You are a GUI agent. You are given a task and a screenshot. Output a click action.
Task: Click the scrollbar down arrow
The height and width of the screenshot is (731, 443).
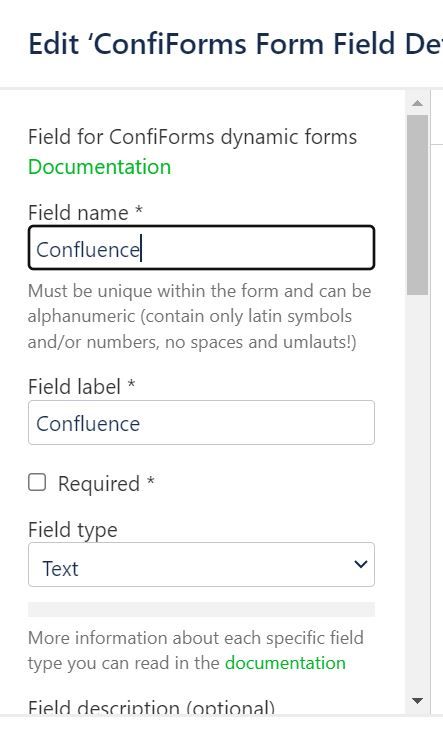point(417,700)
